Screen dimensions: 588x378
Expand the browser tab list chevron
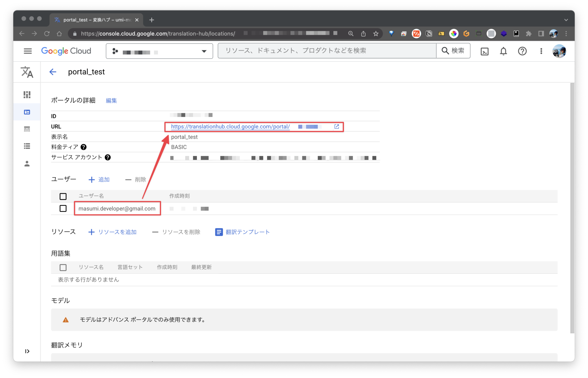566,20
